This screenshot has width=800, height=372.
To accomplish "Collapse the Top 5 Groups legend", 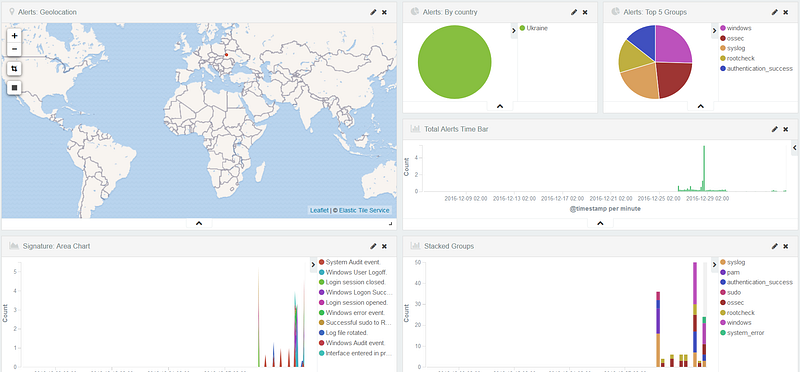I will pos(715,31).
